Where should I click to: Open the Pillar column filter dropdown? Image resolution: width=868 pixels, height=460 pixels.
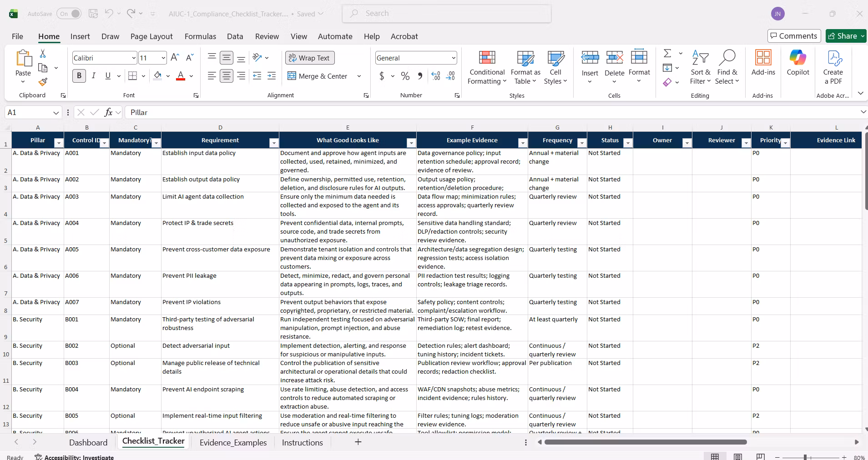pyautogui.click(x=58, y=143)
